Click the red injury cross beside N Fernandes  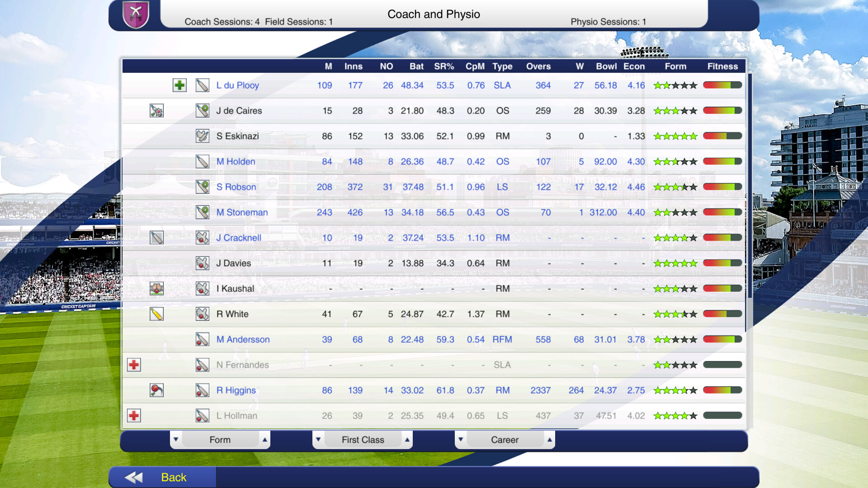[134, 365]
